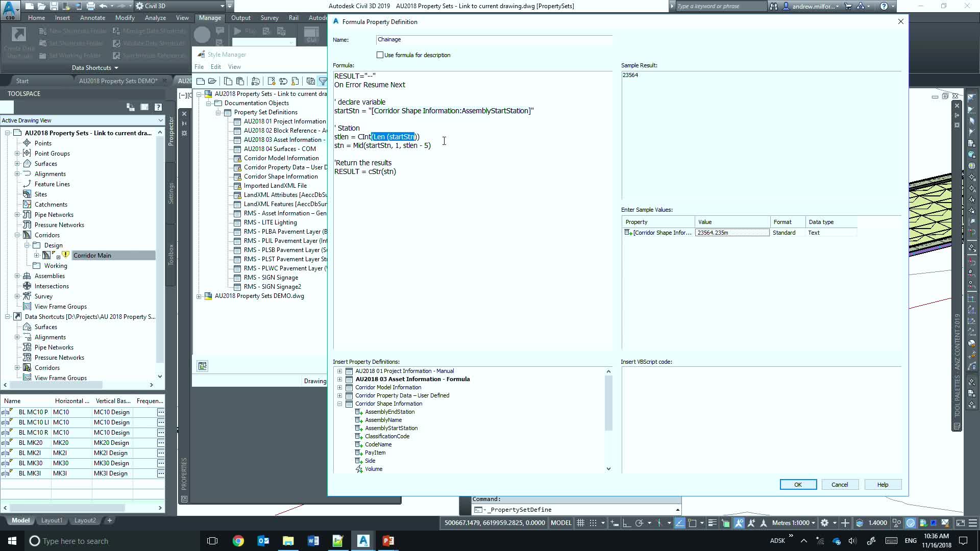Click the PowerPoint icon in taskbar

pos(388,541)
